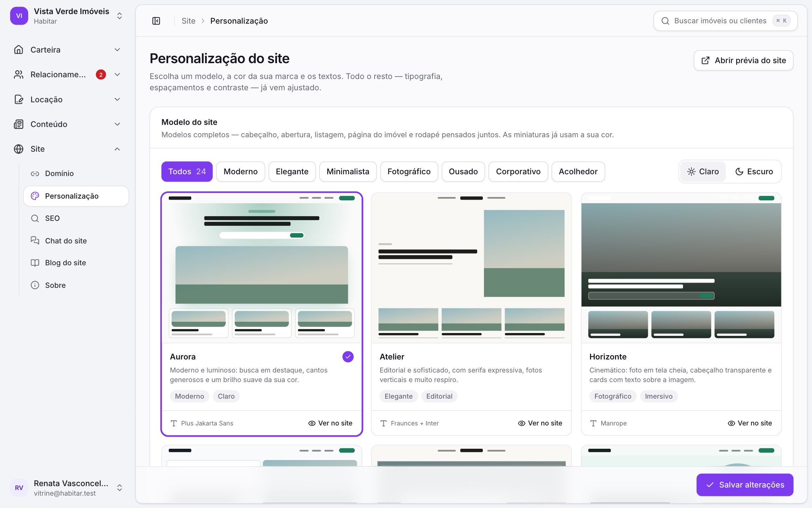Click the Chat do site bubbles icon
The width and height of the screenshot is (812, 508).
[x=35, y=241]
